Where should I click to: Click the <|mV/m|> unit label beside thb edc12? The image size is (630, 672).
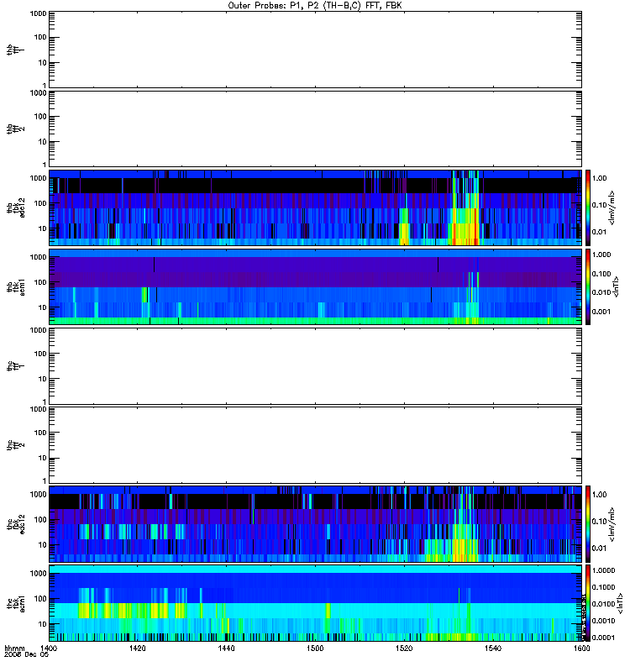[x=612, y=207]
